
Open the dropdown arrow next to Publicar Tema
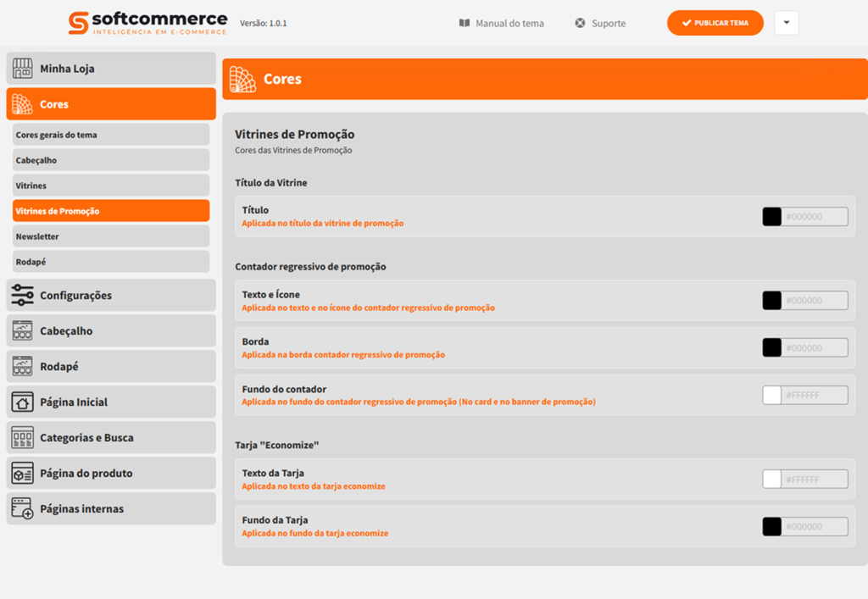click(787, 23)
